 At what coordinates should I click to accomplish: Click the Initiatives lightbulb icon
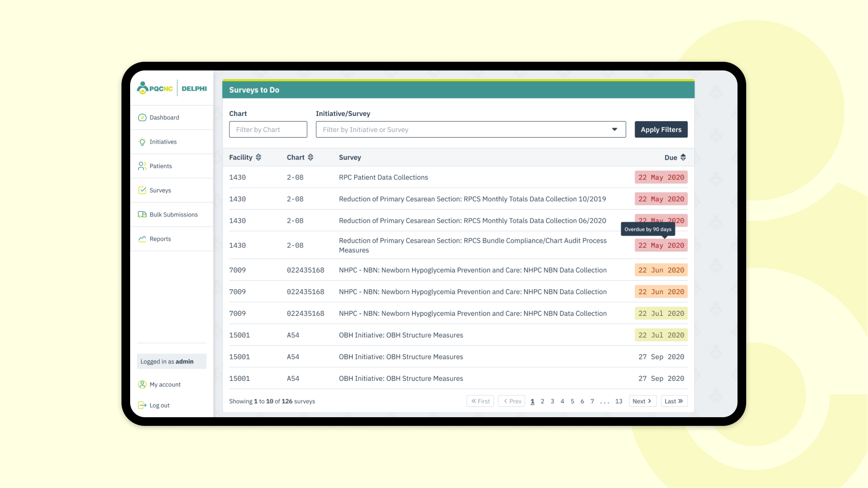142,142
